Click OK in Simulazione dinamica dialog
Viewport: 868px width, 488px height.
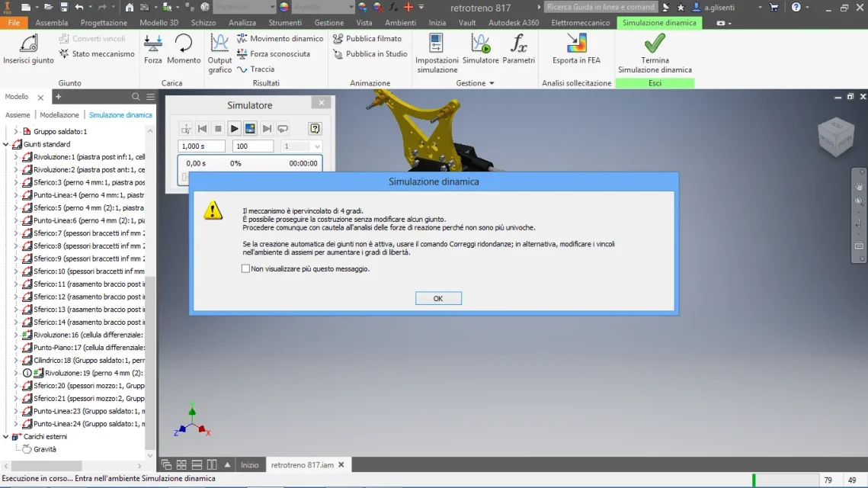(x=438, y=299)
